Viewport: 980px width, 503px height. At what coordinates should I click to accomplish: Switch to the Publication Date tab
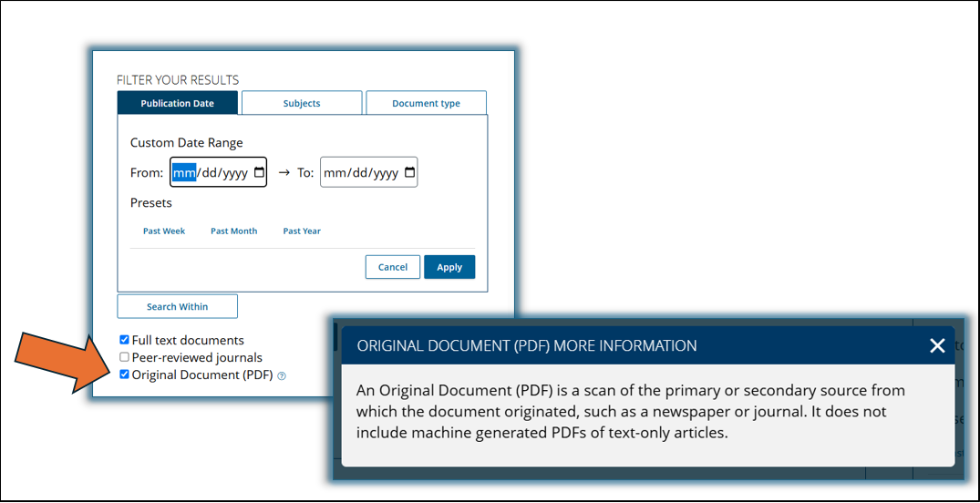coord(178,103)
